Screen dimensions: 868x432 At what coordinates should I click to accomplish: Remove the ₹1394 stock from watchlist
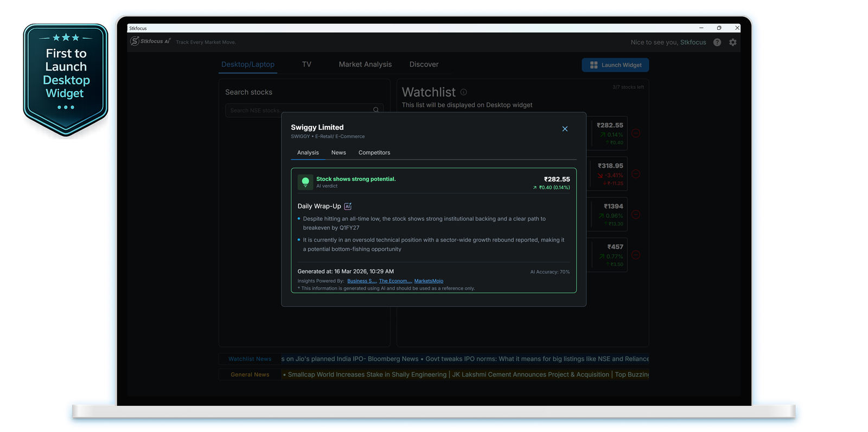coord(636,215)
